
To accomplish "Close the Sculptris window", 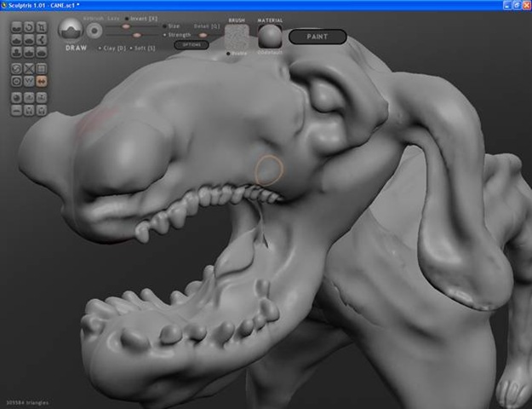I will coord(527,5).
